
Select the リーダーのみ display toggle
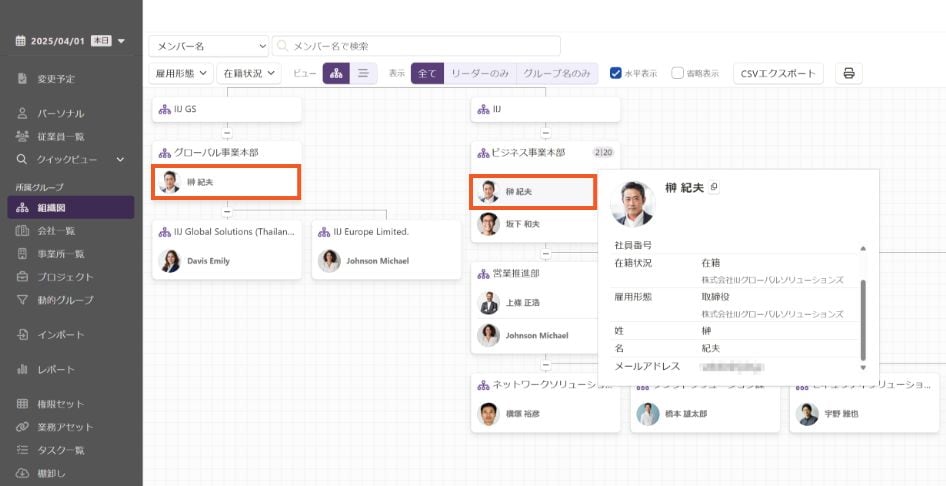tap(480, 73)
